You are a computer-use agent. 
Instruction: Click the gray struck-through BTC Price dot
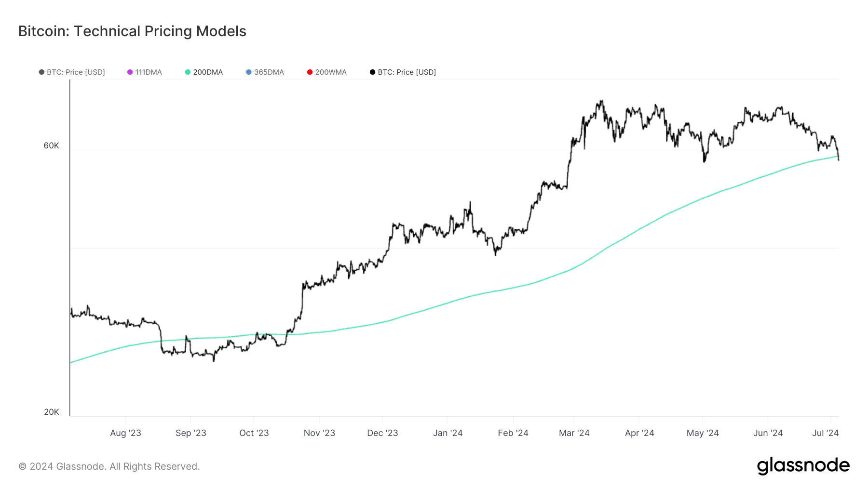point(41,72)
